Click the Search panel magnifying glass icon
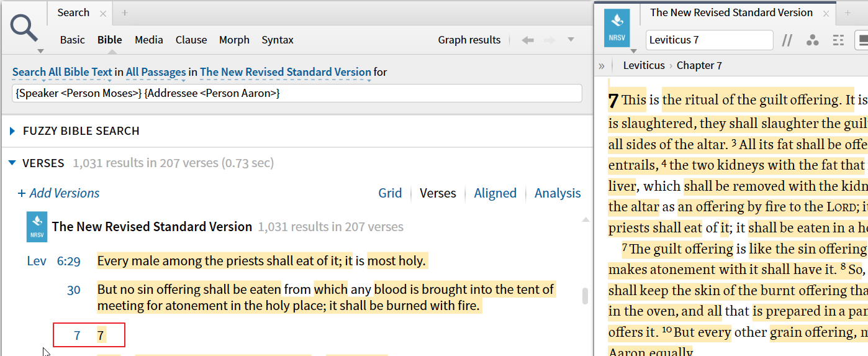Screen dimensions: 868x356 click(x=24, y=29)
